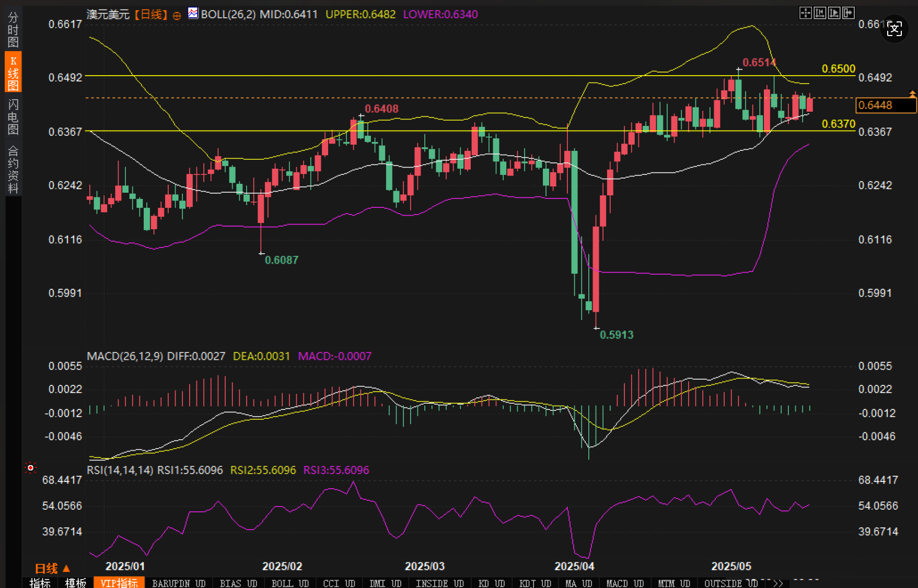Click the UPPER:0.6482 value

pos(361,15)
